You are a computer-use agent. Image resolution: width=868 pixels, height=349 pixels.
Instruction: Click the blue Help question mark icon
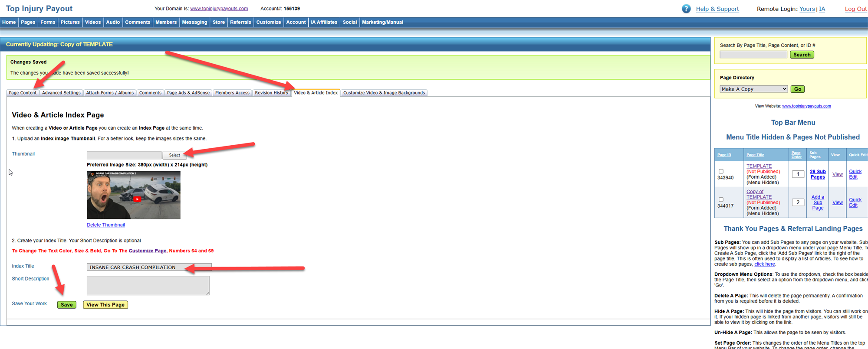pos(686,9)
